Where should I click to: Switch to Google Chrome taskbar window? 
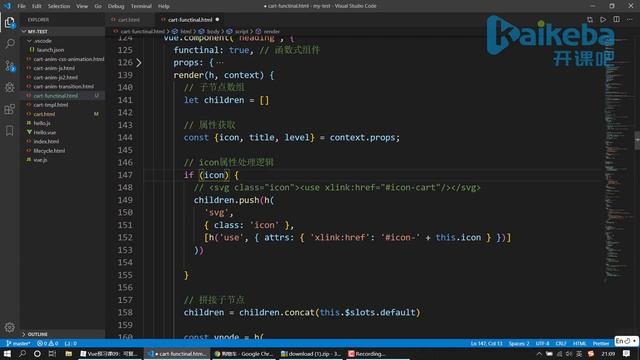point(244,354)
